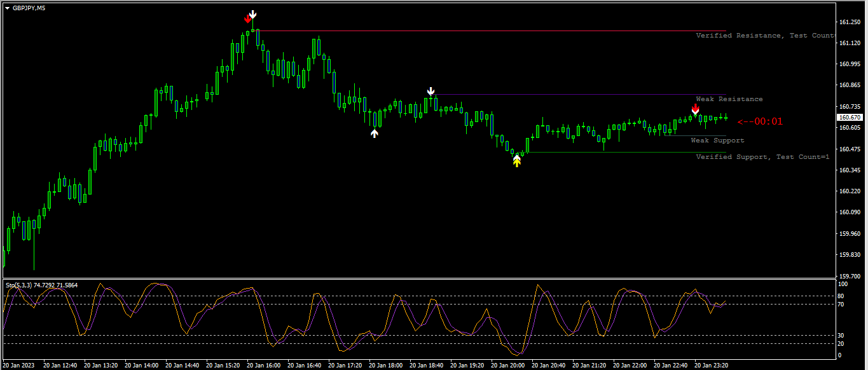Click the '20 Jan 23:20' time label
The width and height of the screenshot is (868, 370).
coord(712,366)
